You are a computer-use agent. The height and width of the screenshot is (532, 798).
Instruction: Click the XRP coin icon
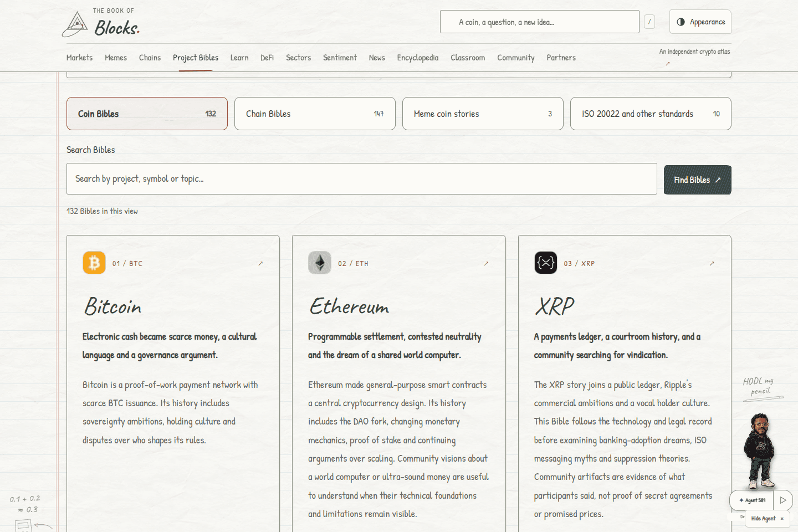point(546,263)
